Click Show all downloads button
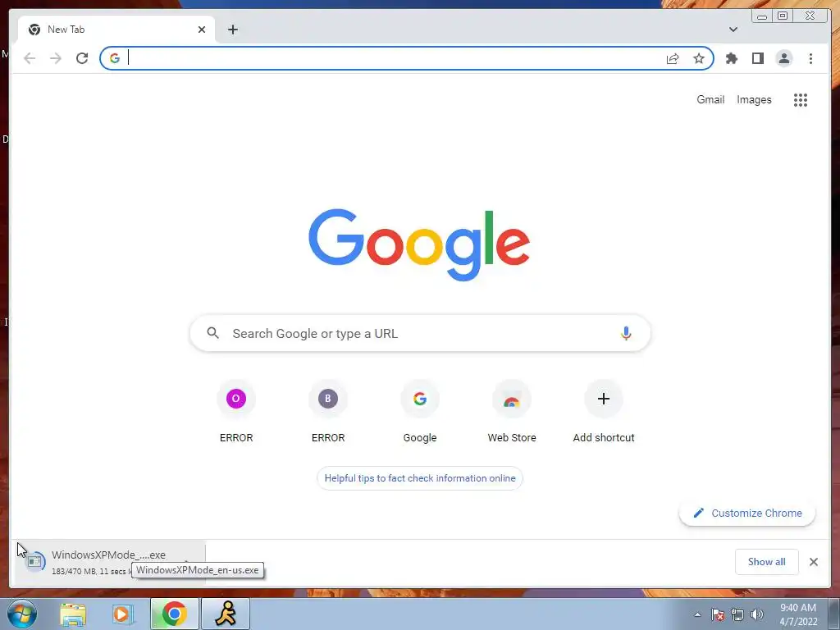 (767, 562)
